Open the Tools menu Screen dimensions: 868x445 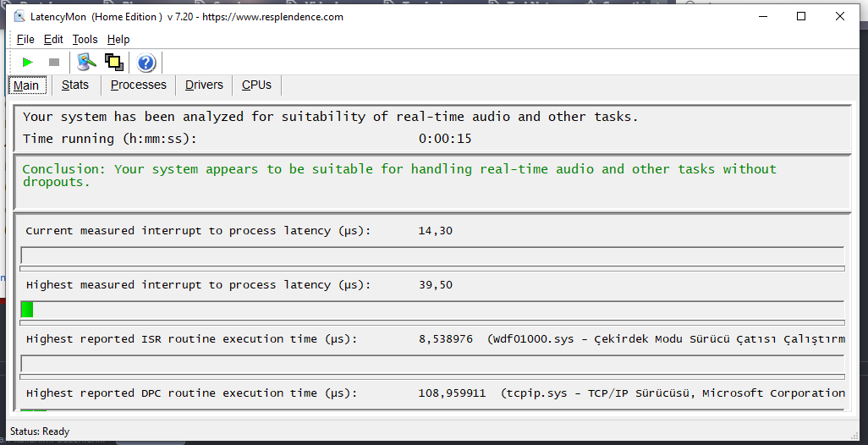point(85,39)
